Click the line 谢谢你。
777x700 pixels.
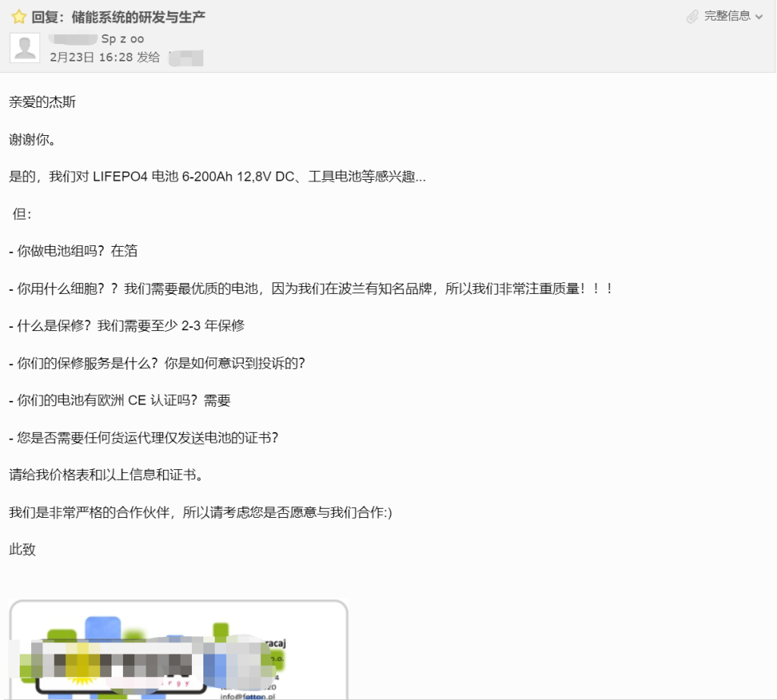pos(33,140)
